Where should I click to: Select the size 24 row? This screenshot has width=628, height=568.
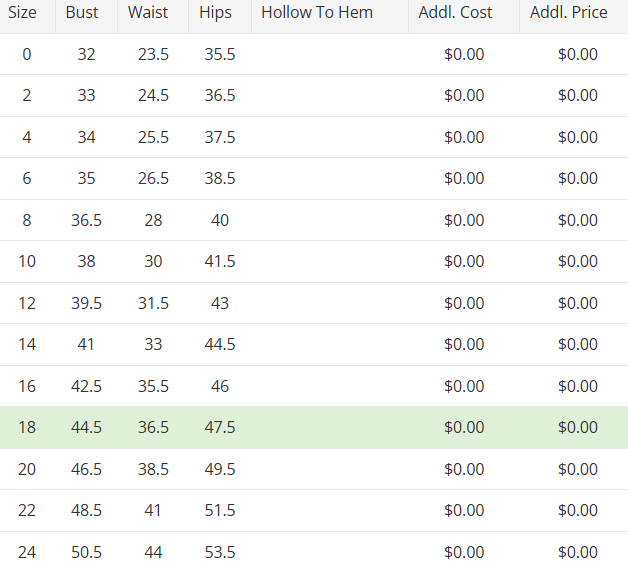tap(314, 551)
